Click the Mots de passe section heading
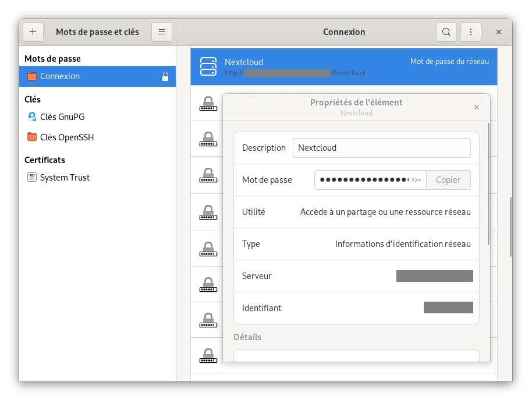 click(x=52, y=59)
